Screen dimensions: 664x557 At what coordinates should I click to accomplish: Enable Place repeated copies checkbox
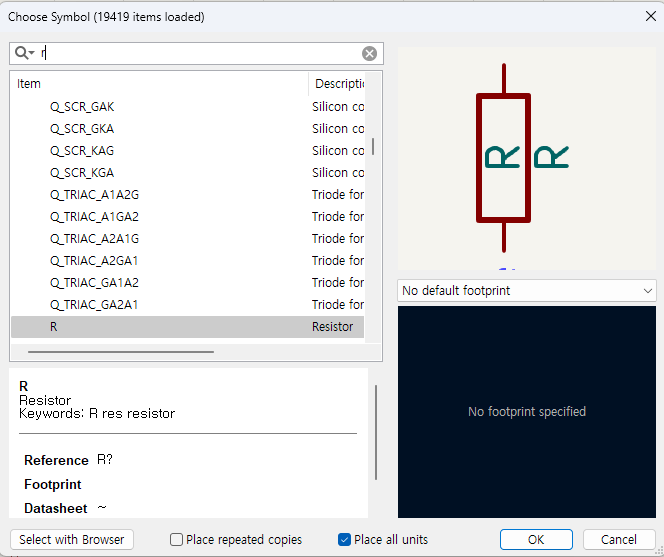[176, 540]
